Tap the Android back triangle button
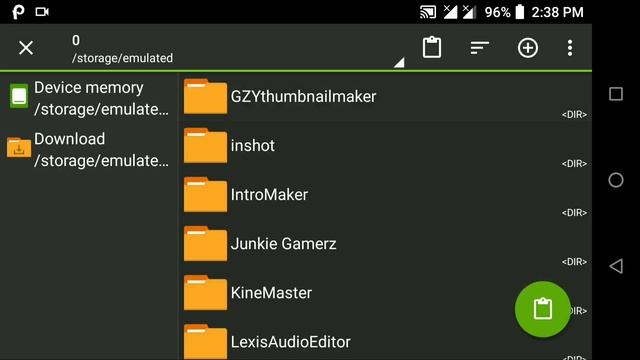The image size is (640, 360). point(616,266)
